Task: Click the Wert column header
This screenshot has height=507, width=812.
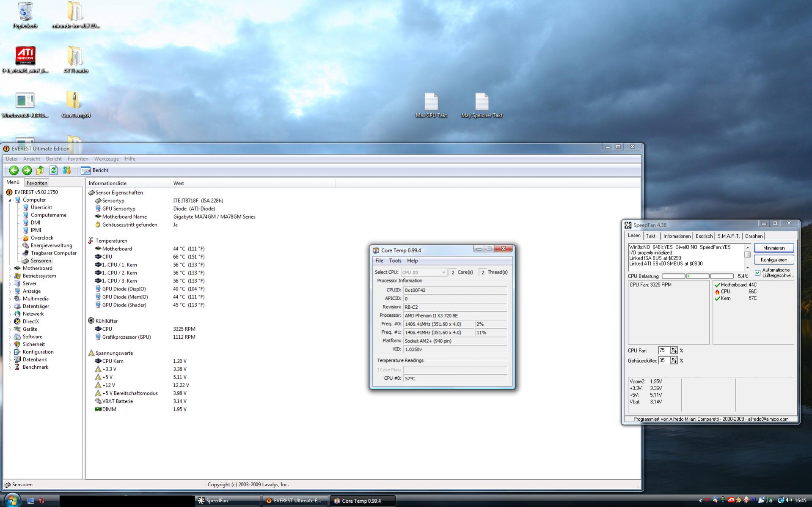Action: (x=253, y=183)
